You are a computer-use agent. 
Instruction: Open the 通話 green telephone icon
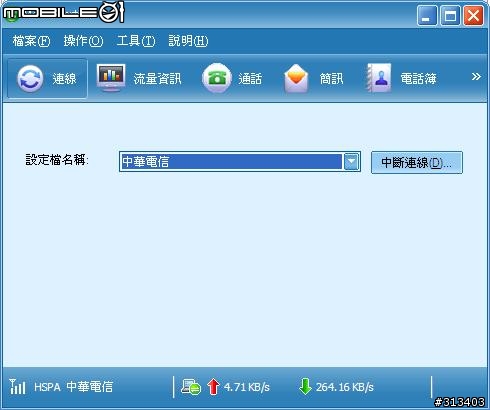pos(217,78)
